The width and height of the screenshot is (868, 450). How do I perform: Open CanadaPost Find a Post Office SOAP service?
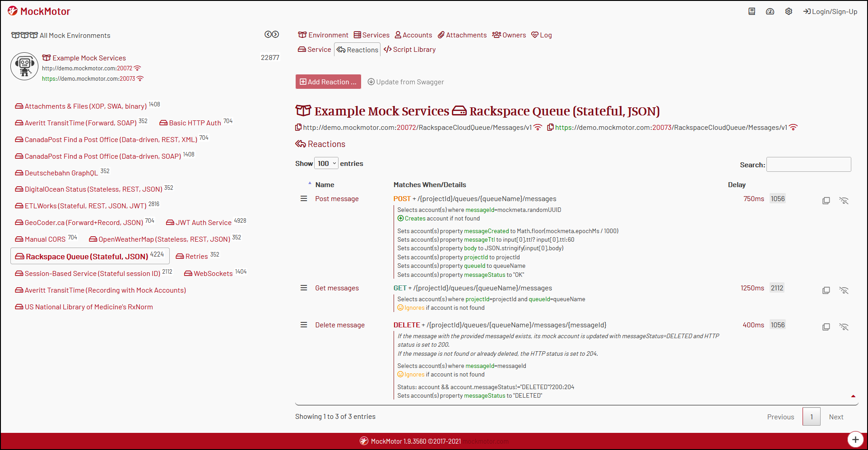(x=98, y=156)
